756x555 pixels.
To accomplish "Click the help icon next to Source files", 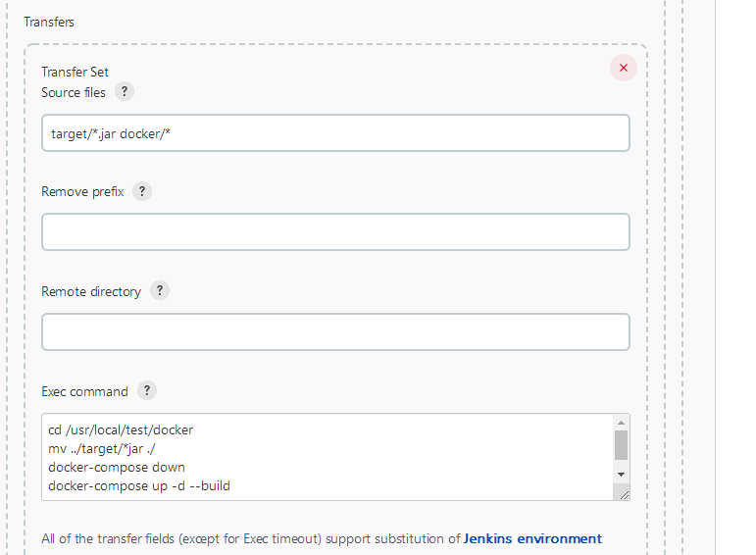I will (x=124, y=92).
